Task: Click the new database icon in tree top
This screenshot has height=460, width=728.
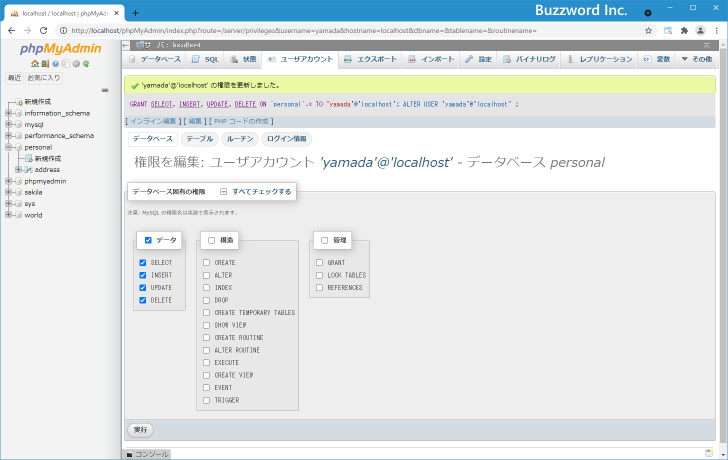Action: [19, 102]
